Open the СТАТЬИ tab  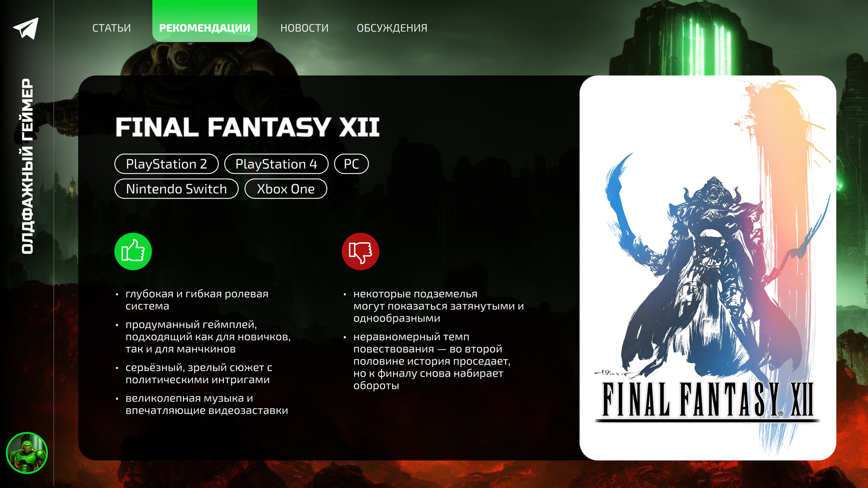111,28
